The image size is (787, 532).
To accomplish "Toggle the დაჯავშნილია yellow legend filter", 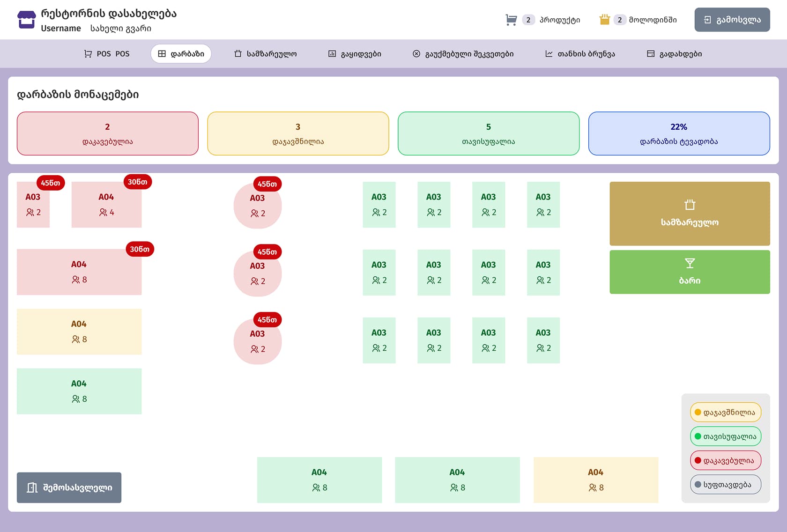I will [725, 412].
